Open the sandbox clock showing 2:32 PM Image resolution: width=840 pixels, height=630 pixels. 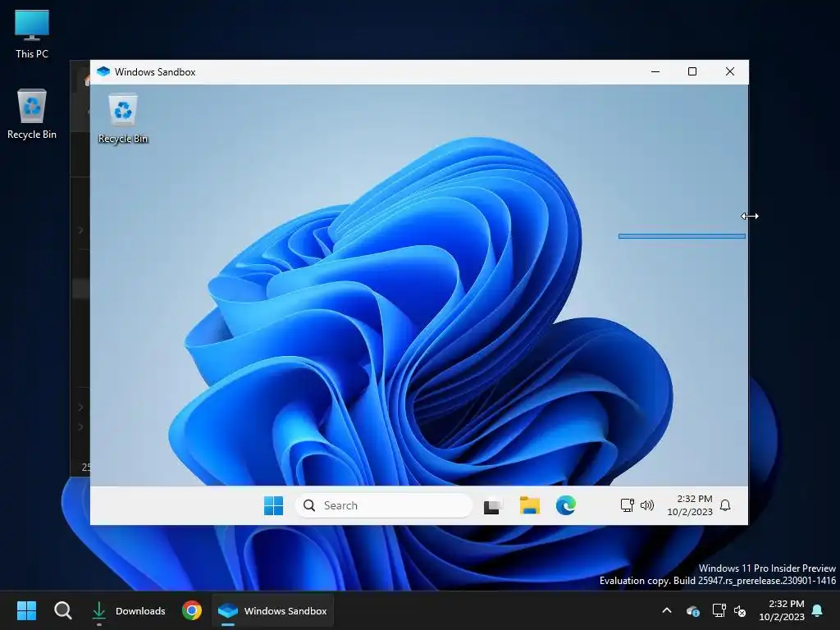[x=690, y=505]
